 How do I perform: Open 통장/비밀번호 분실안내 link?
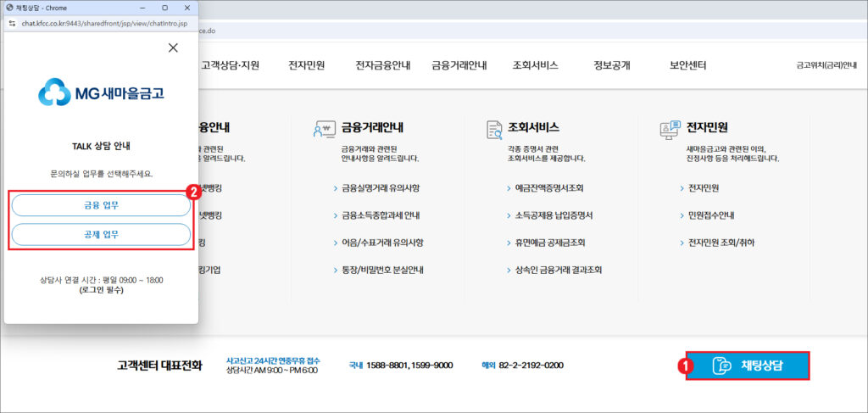pyautogui.click(x=382, y=270)
